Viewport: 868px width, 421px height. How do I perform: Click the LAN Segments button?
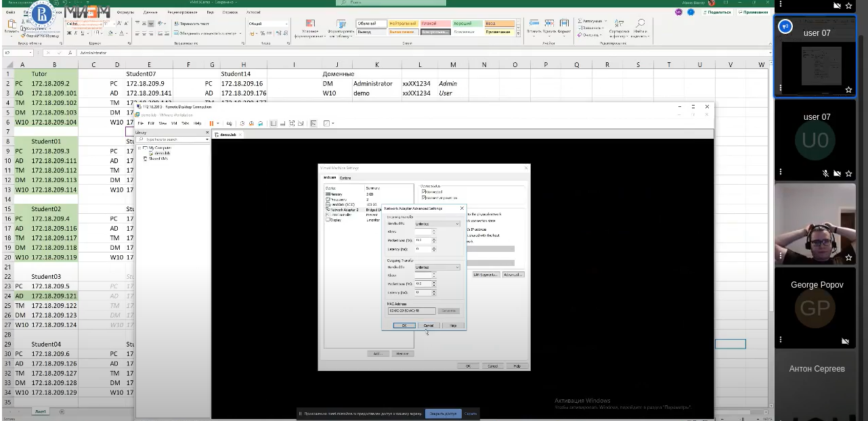[486, 275]
